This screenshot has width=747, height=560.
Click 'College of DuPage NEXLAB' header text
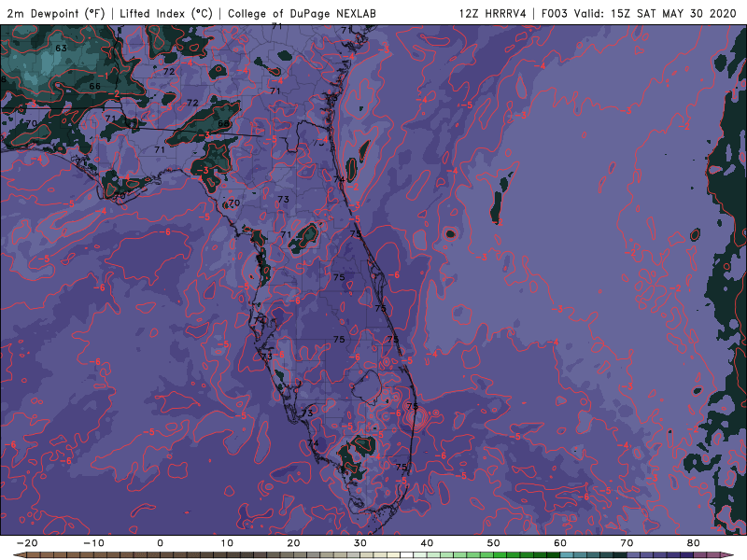[302, 14]
